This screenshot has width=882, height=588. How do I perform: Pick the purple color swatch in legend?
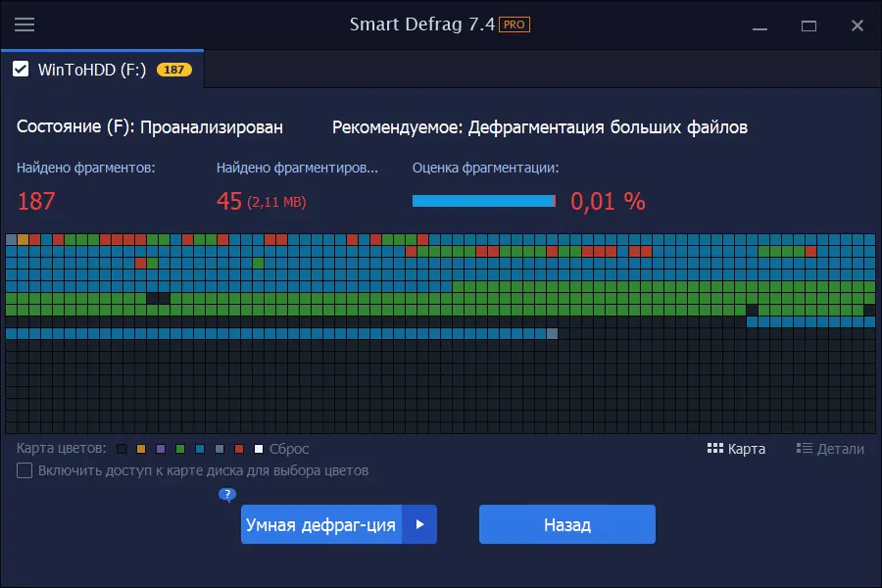(x=161, y=449)
